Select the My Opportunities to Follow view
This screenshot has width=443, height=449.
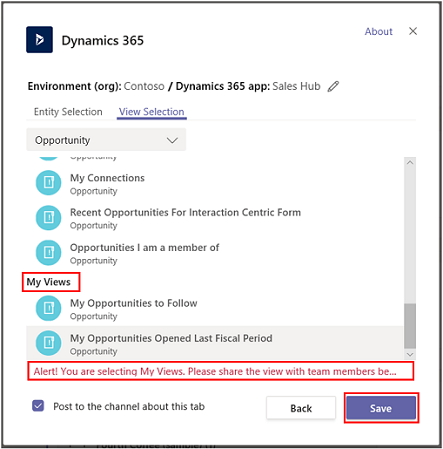(x=215, y=309)
